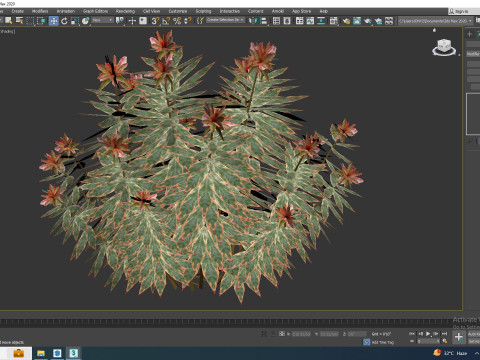Click Set Keys large plus button
Image resolution: width=480 pixels, height=360 pixels.
(459, 337)
